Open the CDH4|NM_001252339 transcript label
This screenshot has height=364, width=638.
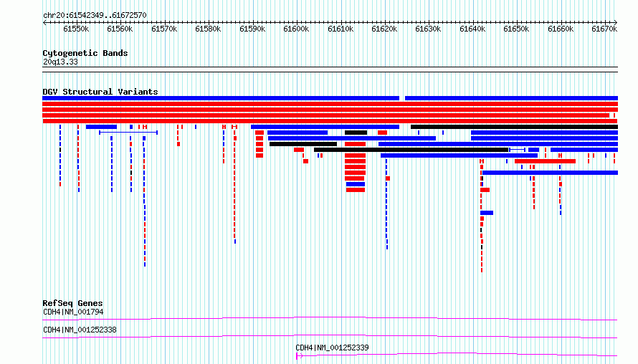[332, 348]
